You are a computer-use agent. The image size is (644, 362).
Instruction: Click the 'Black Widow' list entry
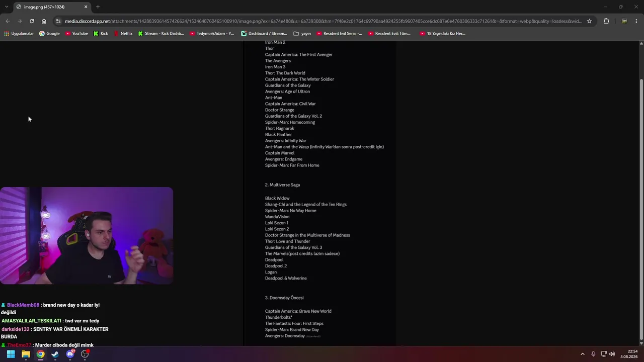click(277, 199)
